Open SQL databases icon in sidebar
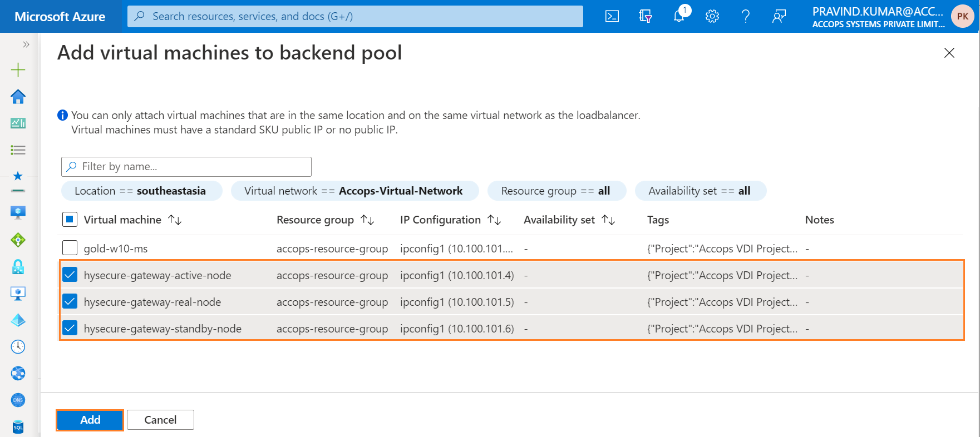 [x=18, y=426]
